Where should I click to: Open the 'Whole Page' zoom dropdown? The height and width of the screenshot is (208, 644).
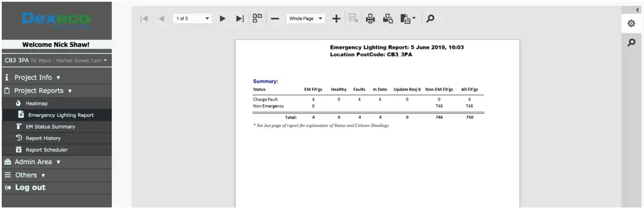[305, 18]
